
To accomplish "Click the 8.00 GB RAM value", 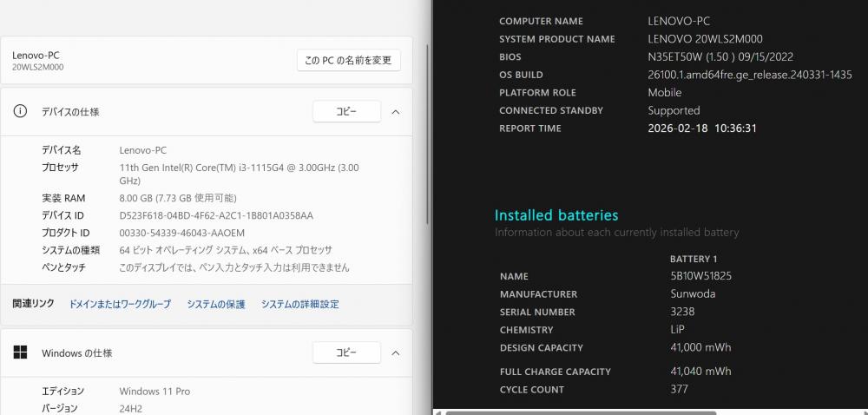I will 178,198.
